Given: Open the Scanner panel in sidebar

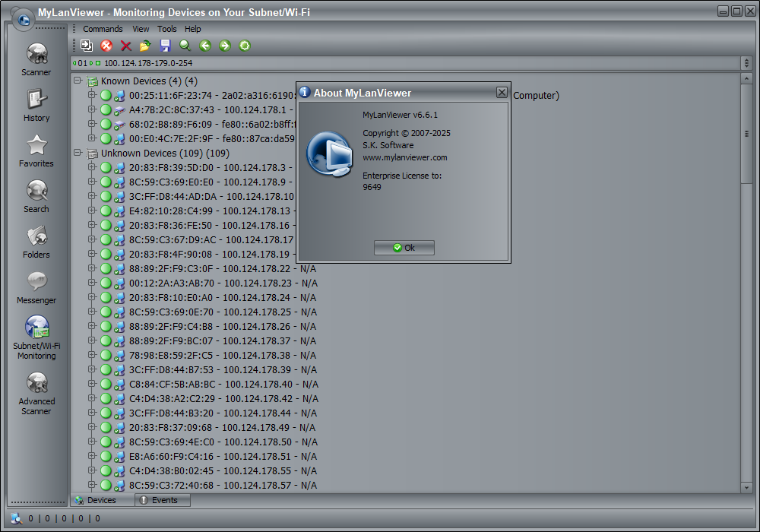Looking at the screenshot, I should coord(36,59).
